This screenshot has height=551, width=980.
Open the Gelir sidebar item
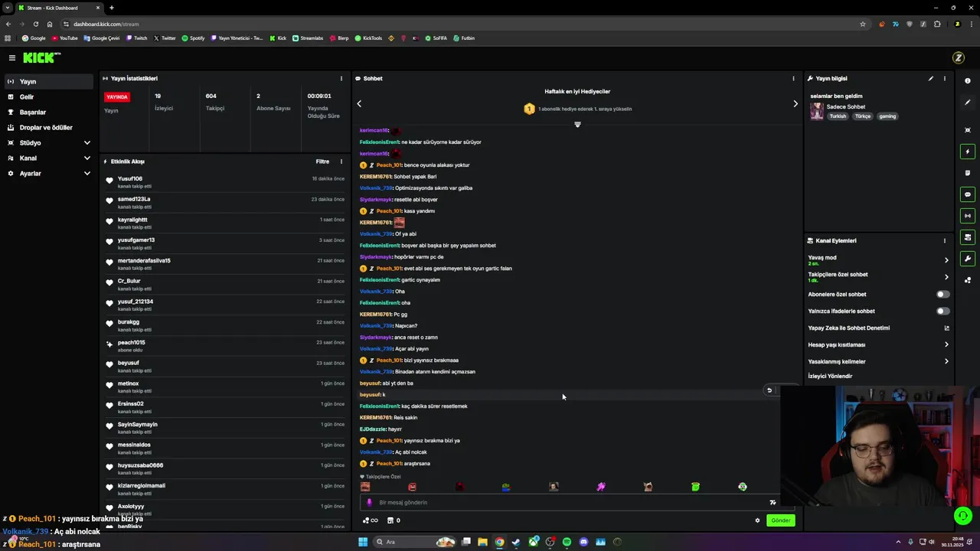50,96
